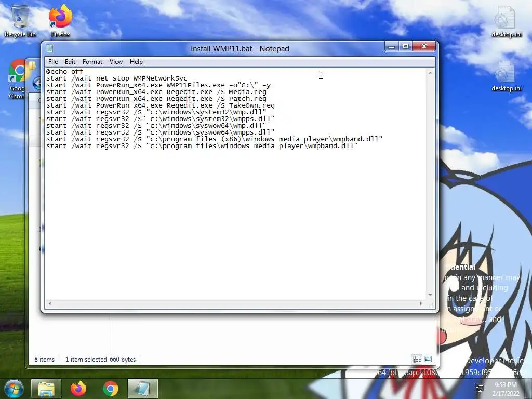
Task: Launch Firefox from the taskbar
Action: (x=78, y=389)
